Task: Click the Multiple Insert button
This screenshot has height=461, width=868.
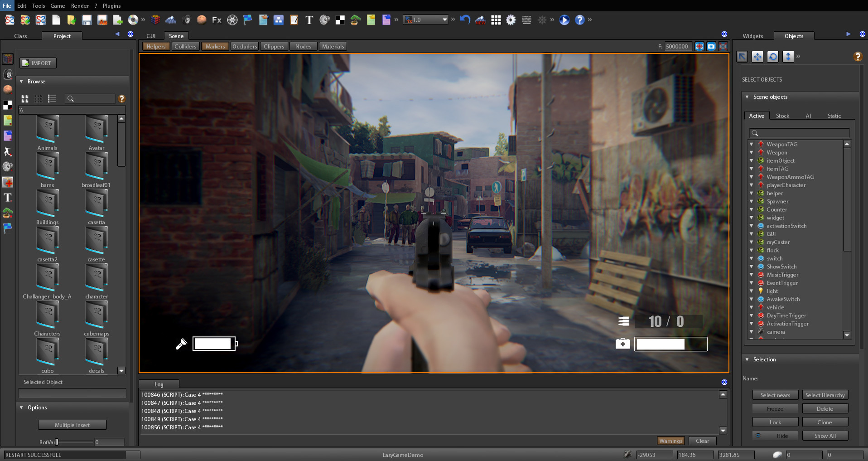Action: [x=72, y=425]
